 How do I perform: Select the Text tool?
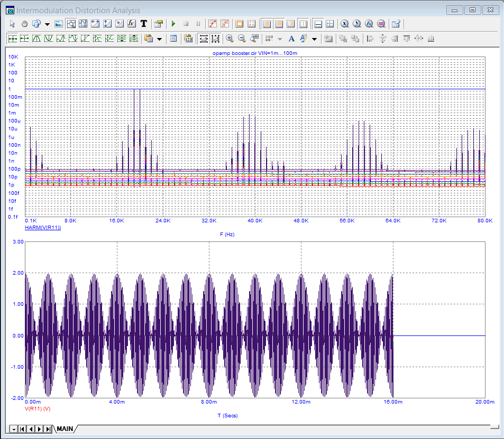click(x=144, y=24)
